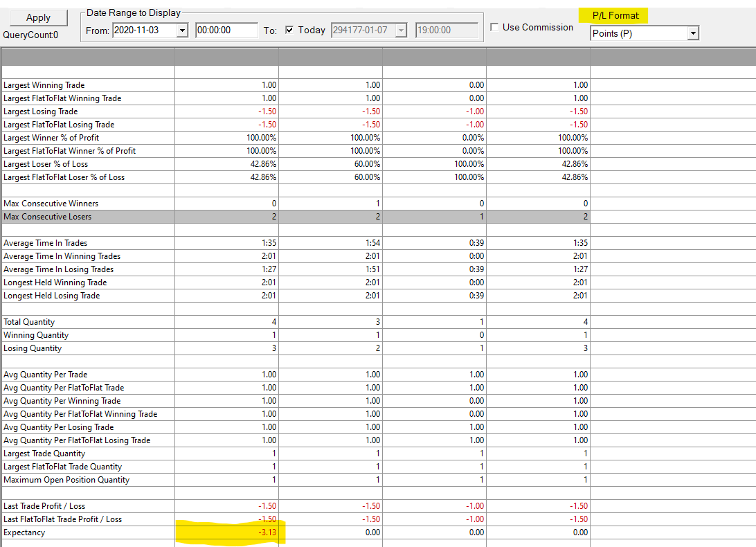This screenshot has width=756, height=547.
Task: Click the P/L Format label
Action: tap(615, 15)
